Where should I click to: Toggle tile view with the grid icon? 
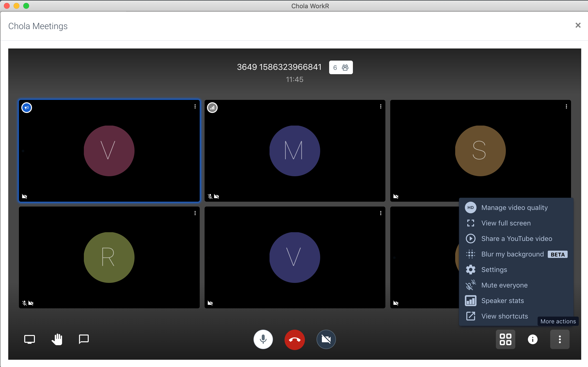pos(505,339)
